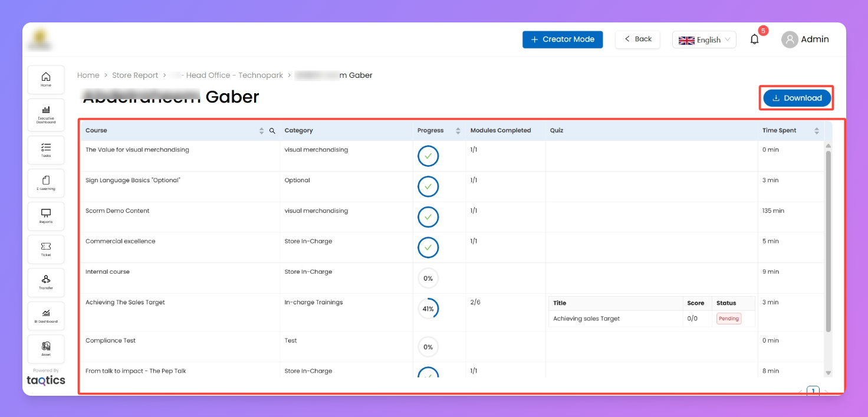This screenshot has height=417, width=868.
Task: Click completed checkmark for Value for visual merchandising
Action: (428, 156)
